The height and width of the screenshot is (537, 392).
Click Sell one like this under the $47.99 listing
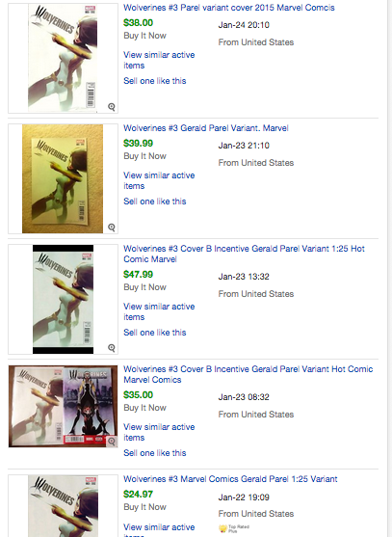155,333
